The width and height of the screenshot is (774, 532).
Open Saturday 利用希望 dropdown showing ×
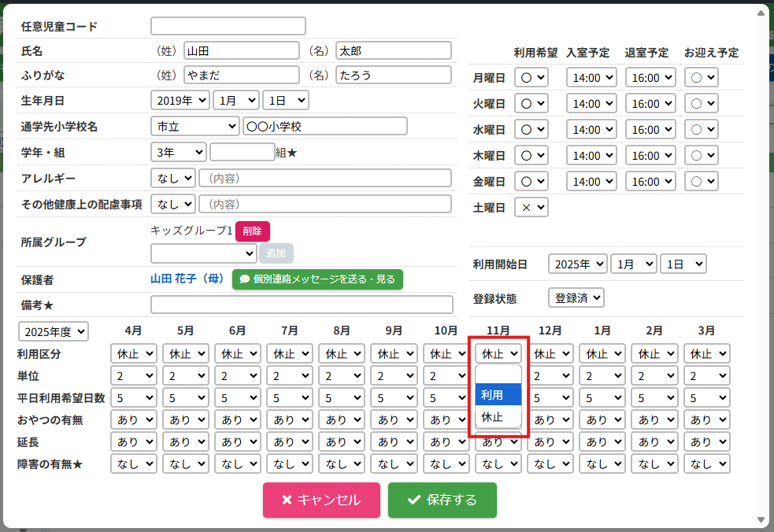[x=531, y=208]
